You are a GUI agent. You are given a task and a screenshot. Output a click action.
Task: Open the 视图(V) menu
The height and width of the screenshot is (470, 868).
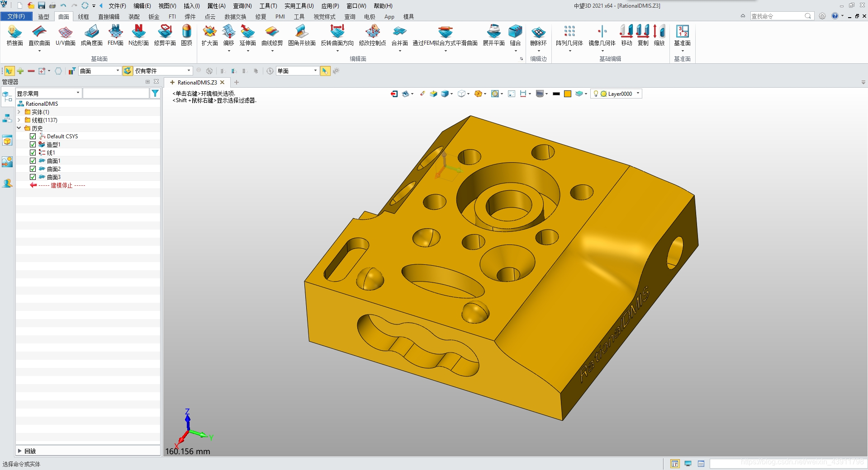(167, 6)
